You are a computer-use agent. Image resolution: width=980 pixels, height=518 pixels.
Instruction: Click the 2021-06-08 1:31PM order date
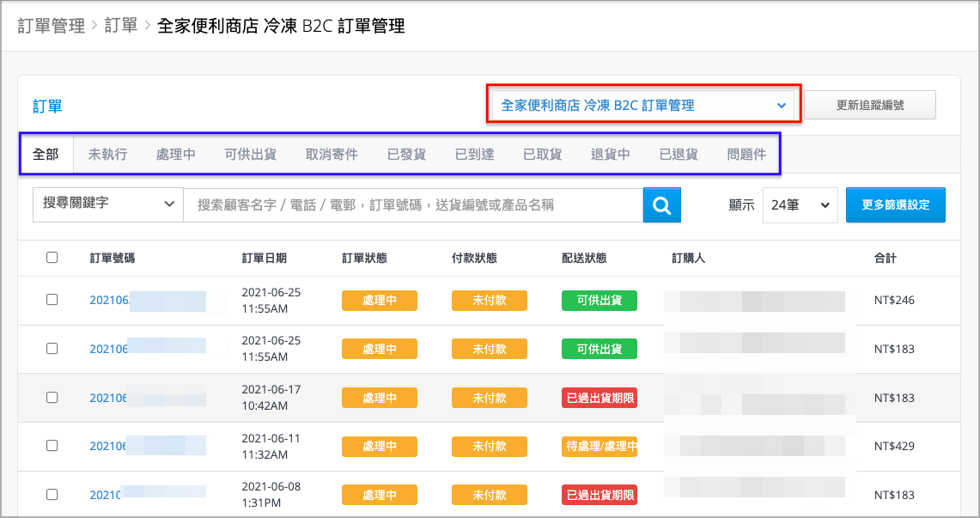[x=271, y=495]
